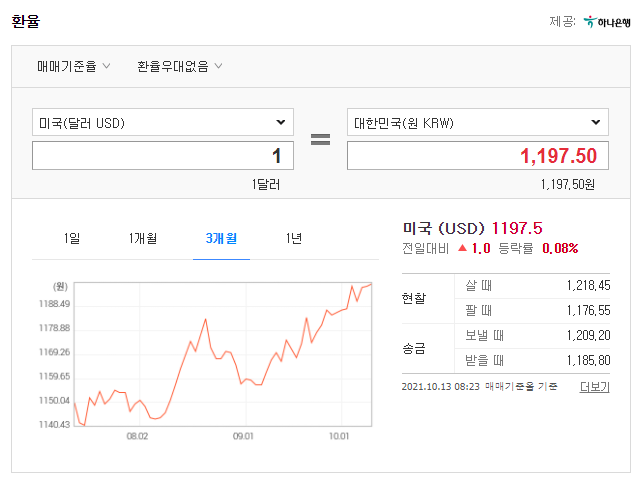This screenshot has height=478, width=641.
Task: Click the 하나은행 provider logo
Action: (x=607, y=22)
